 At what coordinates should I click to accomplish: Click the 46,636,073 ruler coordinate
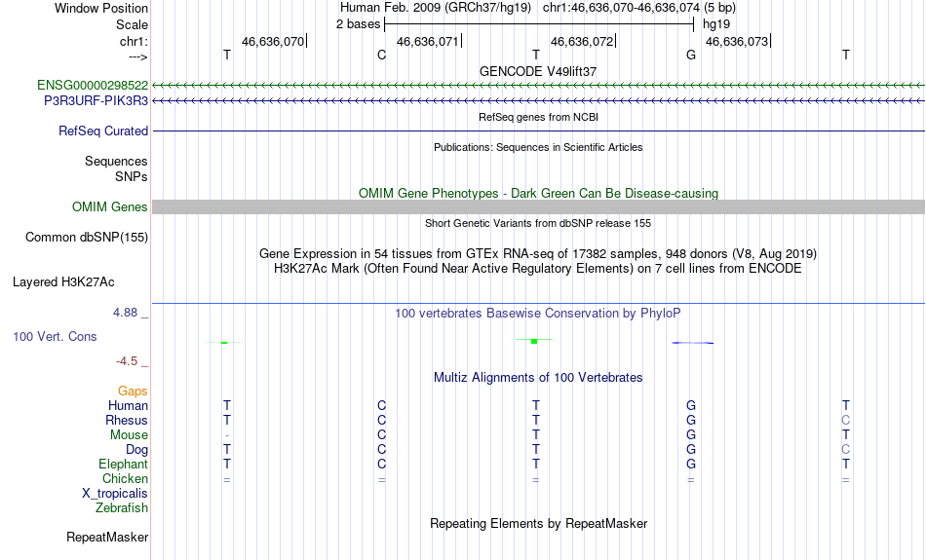coord(737,41)
